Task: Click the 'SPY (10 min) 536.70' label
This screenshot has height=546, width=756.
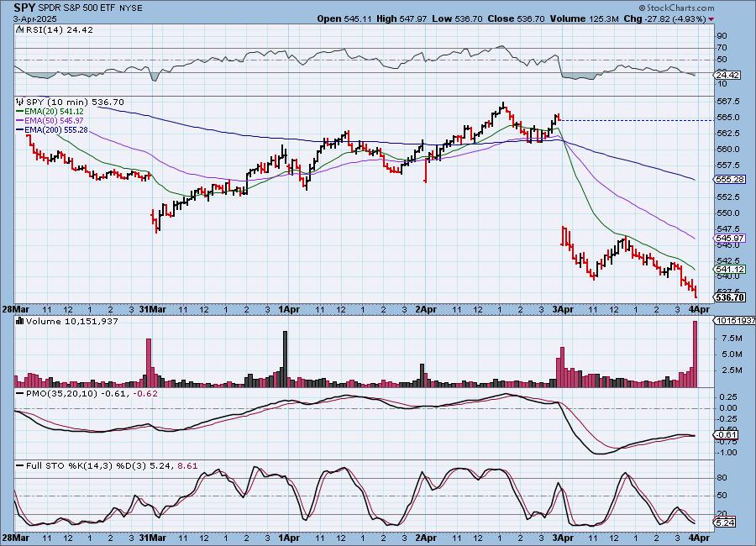Action: 75,102
